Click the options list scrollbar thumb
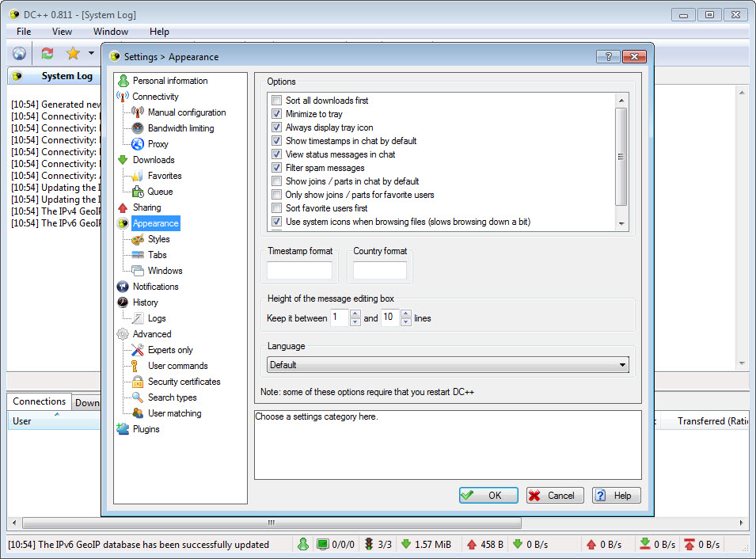756x559 pixels. pyautogui.click(x=621, y=157)
